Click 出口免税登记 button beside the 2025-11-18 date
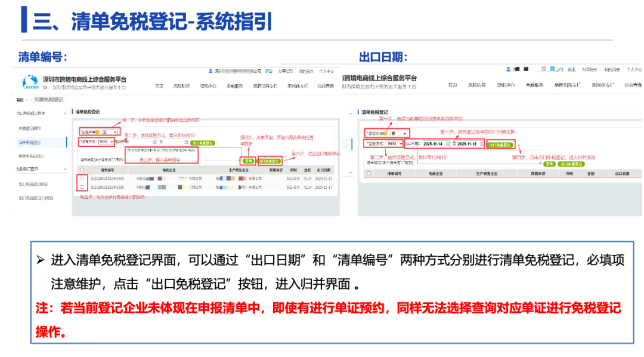Image resolution: width=644 pixels, height=357 pixels. point(500,144)
